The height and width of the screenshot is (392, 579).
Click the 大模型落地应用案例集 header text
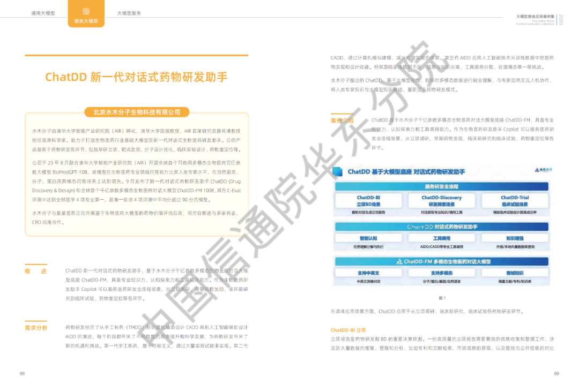535,17
